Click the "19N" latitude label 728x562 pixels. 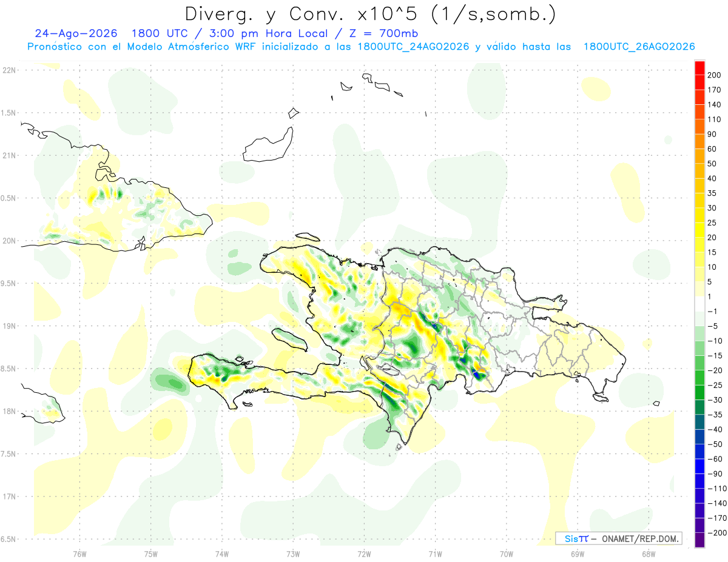(9, 326)
